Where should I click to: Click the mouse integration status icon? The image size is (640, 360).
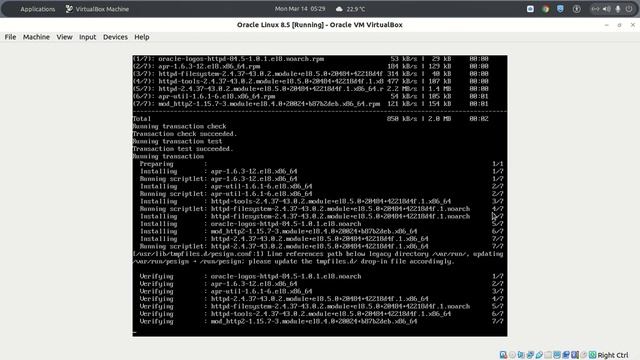(584, 355)
